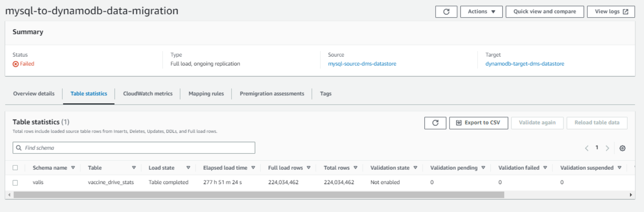Sort by Load state column
The height and width of the screenshot is (212, 644).
(188, 168)
